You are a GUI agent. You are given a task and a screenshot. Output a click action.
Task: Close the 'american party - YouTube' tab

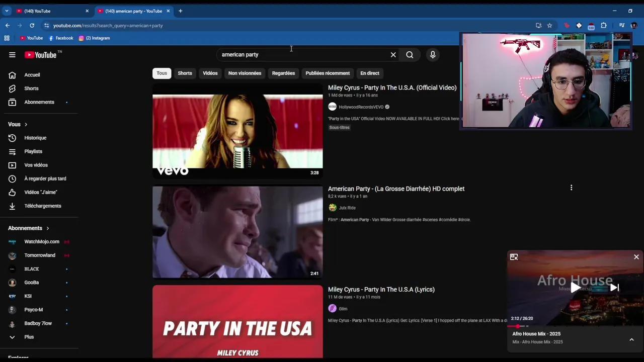pos(168,11)
